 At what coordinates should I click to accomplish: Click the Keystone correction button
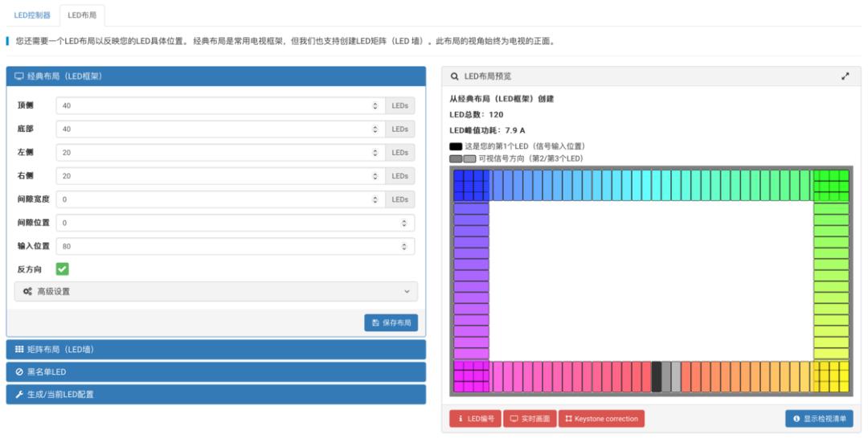coord(601,419)
